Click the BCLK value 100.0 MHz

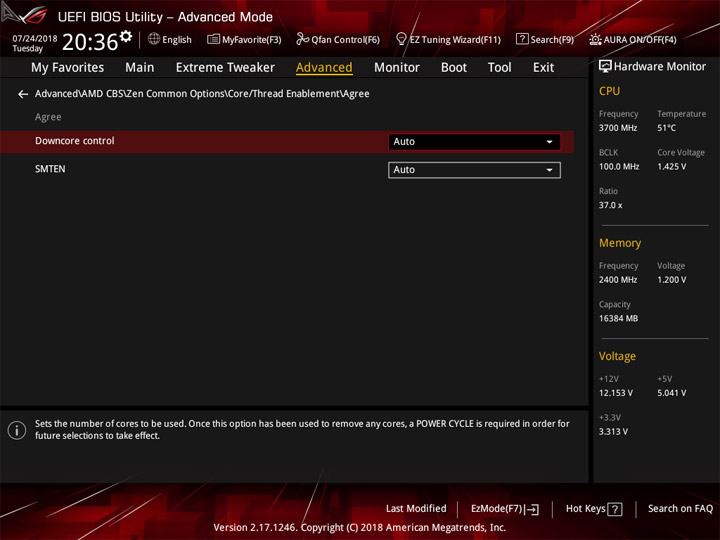619,167
